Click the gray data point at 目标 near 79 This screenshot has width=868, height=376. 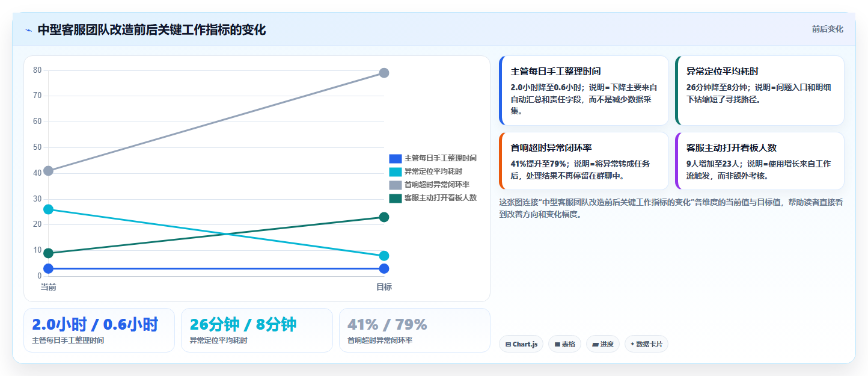click(384, 73)
